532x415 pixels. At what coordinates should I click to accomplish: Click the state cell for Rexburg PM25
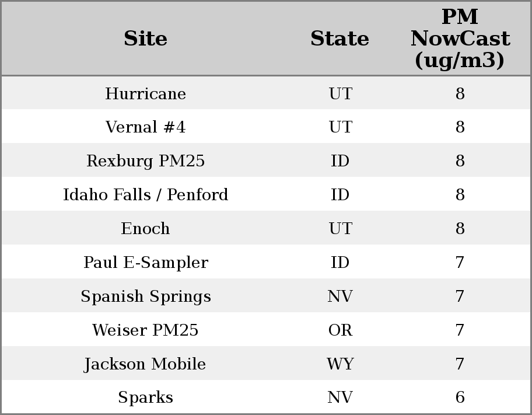coord(340,161)
